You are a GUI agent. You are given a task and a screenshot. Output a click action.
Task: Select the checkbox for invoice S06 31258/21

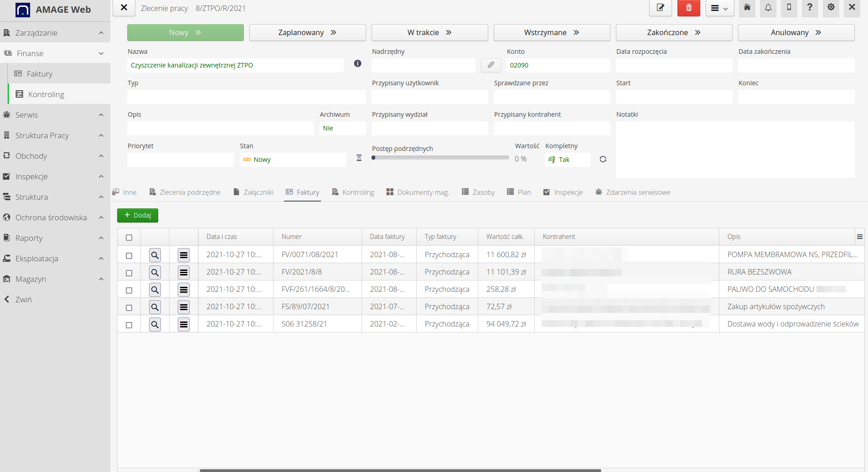click(129, 324)
